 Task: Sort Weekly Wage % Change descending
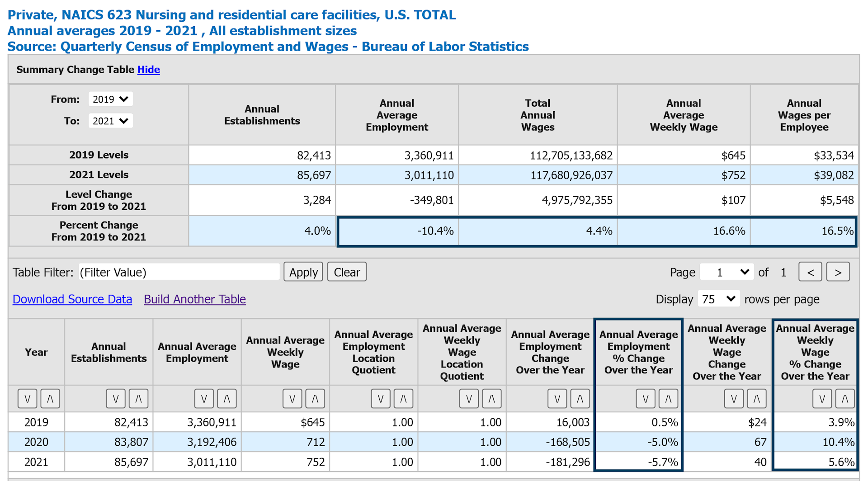[x=822, y=398]
